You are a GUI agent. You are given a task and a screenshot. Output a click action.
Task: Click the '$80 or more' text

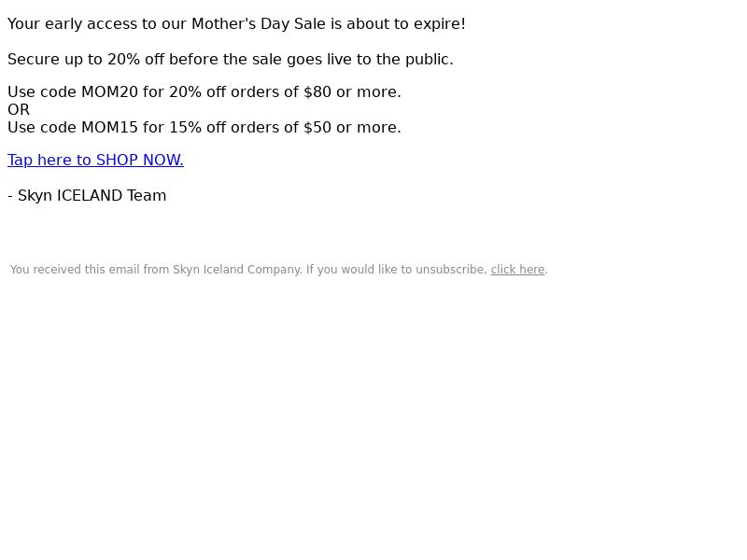tap(352, 91)
